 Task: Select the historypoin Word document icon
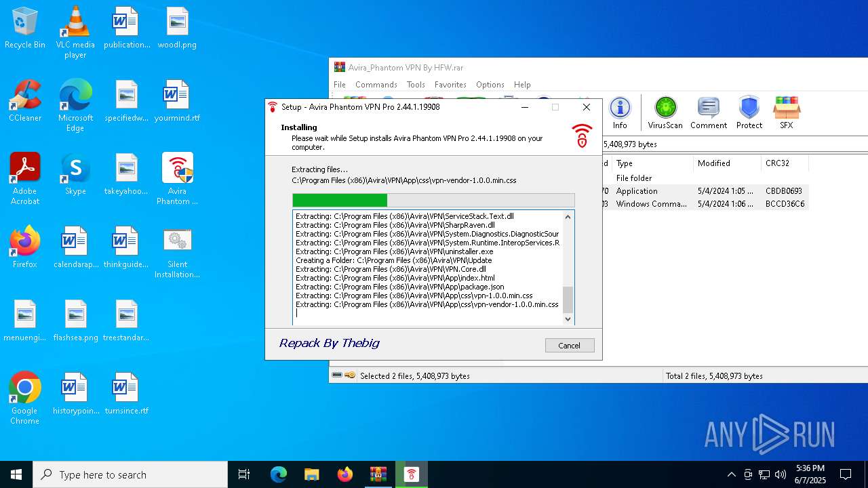[x=75, y=394]
